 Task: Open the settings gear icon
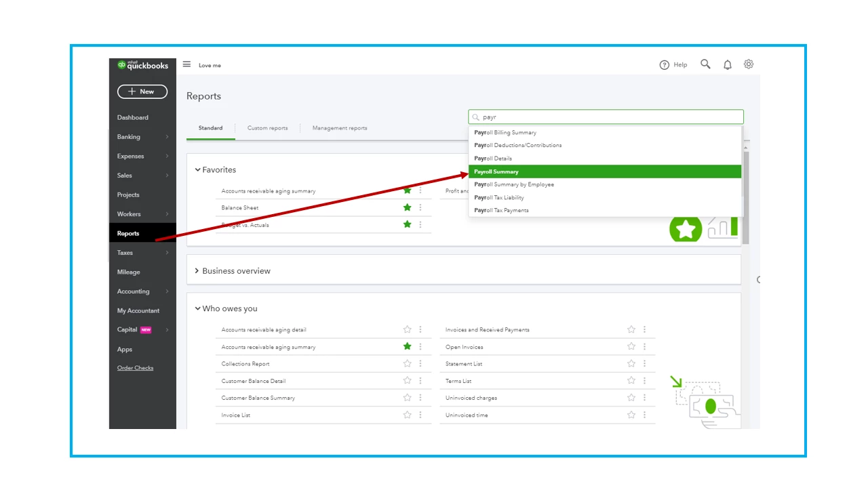pyautogui.click(x=749, y=64)
